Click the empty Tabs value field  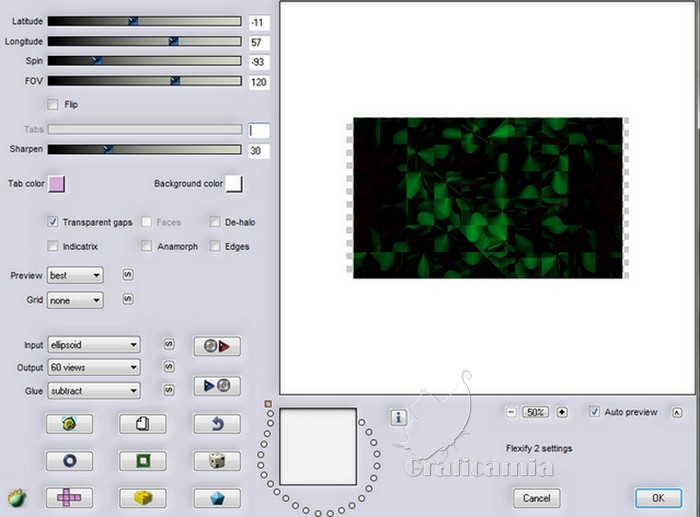pyautogui.click(x=259, y=130)
